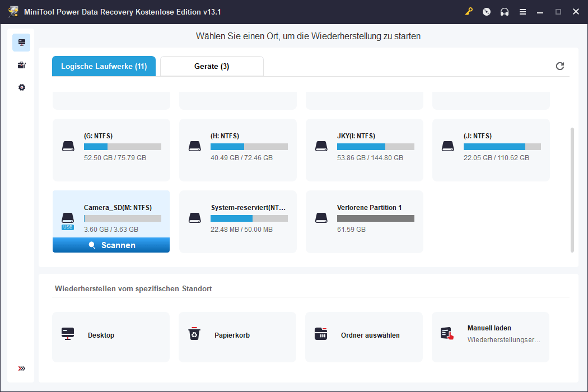Click the H: NTFS drive icon
The image size is (588, 392).
click(195, 146)
